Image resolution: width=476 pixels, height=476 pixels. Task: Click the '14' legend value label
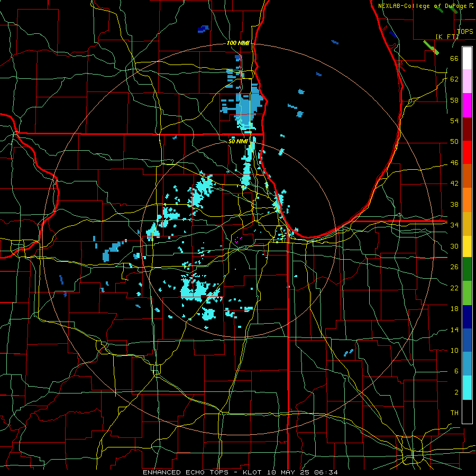pyautogui.click(x=454, y=329)
